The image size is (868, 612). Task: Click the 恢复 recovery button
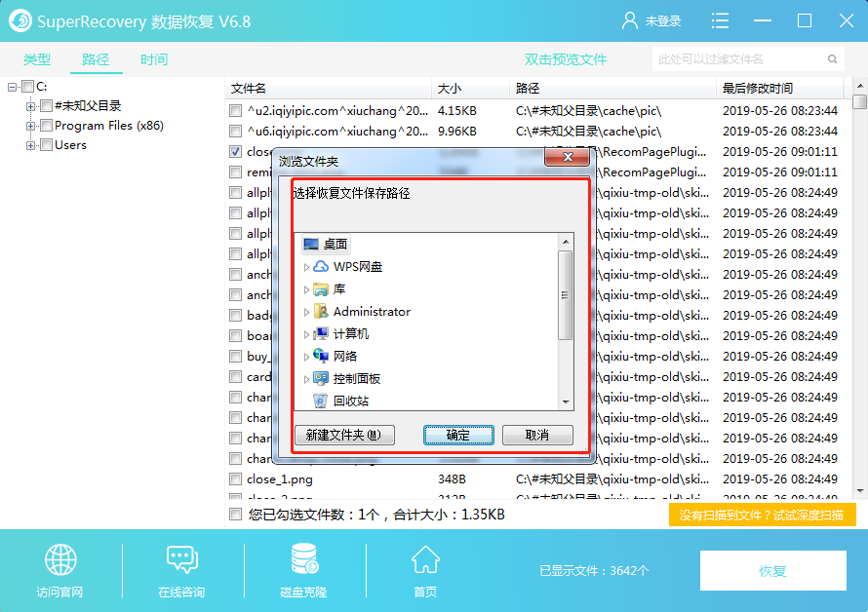773,570
